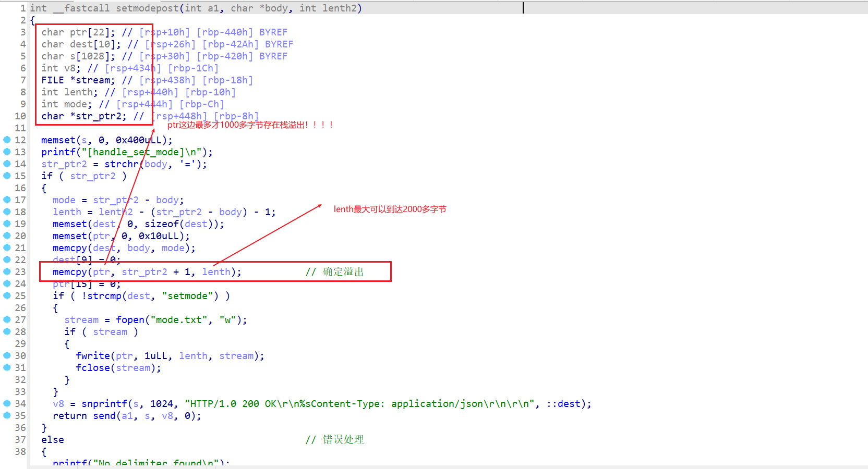Screen dimensions: 868x469
Task: Click the "mode.txt" string literal
Action: [x=179, y=320]
